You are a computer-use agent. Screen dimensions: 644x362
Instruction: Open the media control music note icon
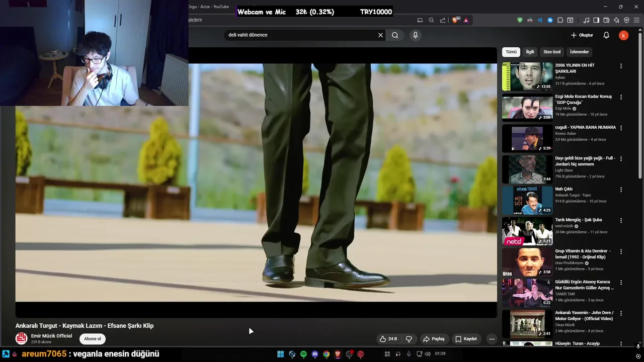click(586, 20)
